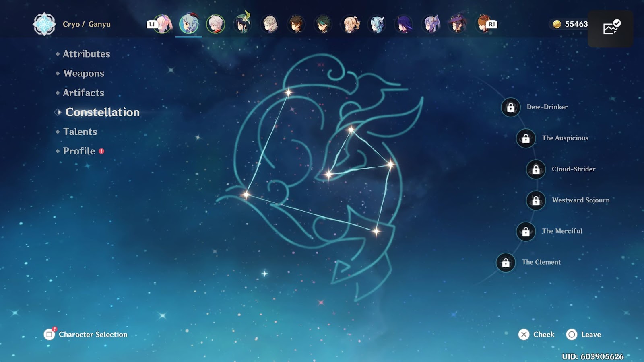Open the locked Cloud-Strider constellation node
This screenshot has height=362, width=644.
click(536, 169)
